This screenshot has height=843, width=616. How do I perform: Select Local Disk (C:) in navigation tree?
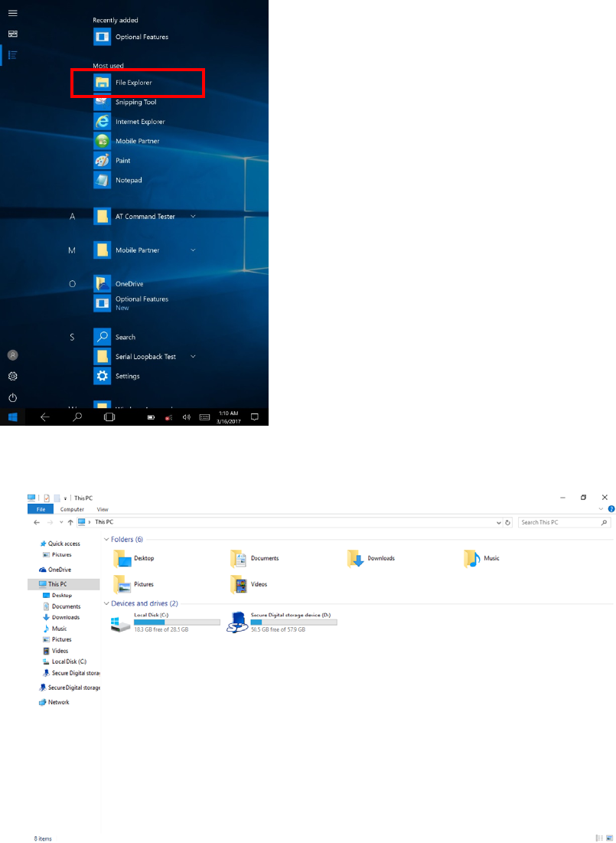pos(65,662)
